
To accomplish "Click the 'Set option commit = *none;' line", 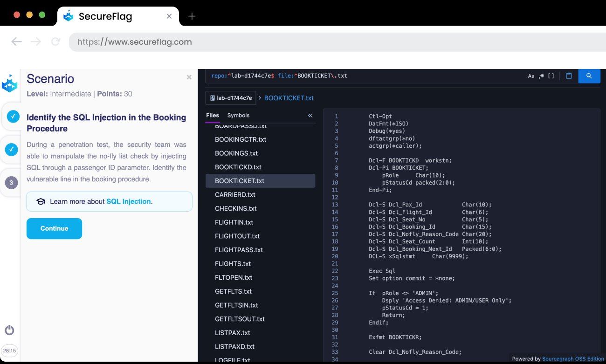I will [x=412, y=278].
